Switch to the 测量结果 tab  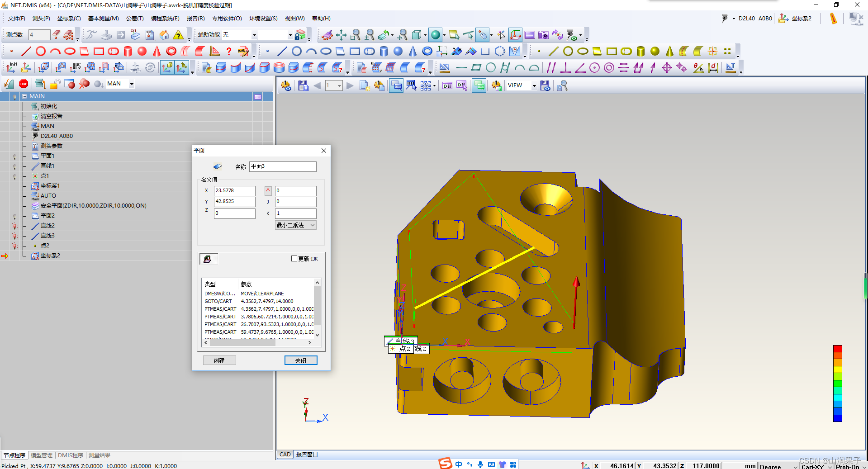tap(100, 455)
